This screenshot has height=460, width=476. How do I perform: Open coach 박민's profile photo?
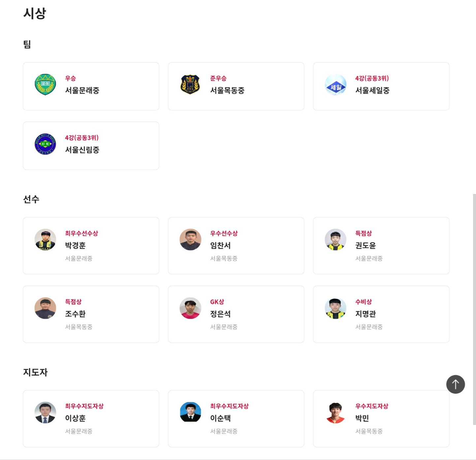point(335,412)
